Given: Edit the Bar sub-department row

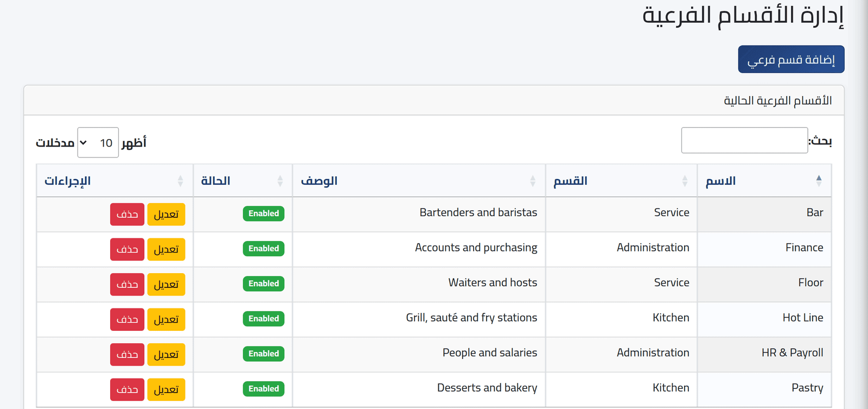Looking at the screenshot, I should click(x=166, y=215).
